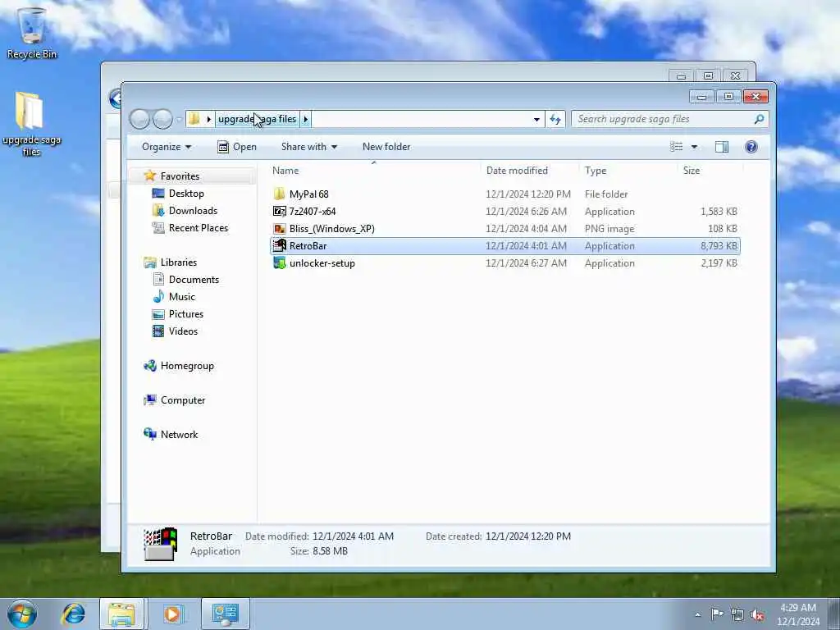Open Pictures library

186,314
